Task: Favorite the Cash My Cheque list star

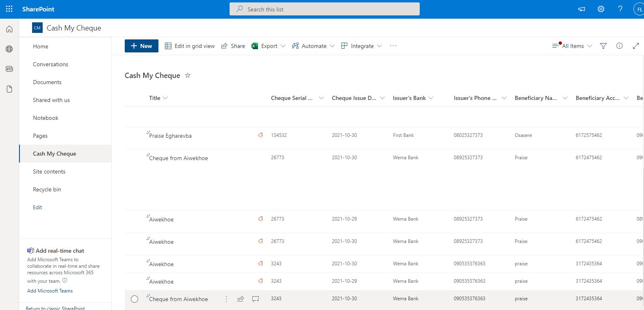Action: [x=188, y=75]
